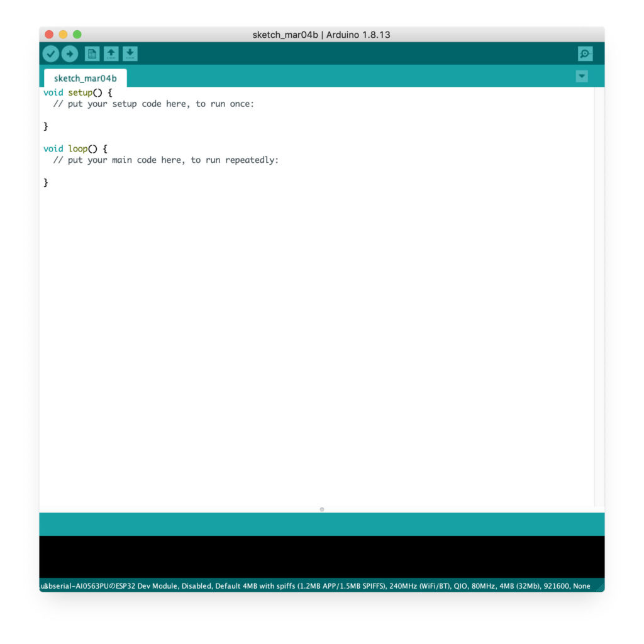Click the Upload arrow icon
Viewport: 644px width, 644px height.
[69, 54]
